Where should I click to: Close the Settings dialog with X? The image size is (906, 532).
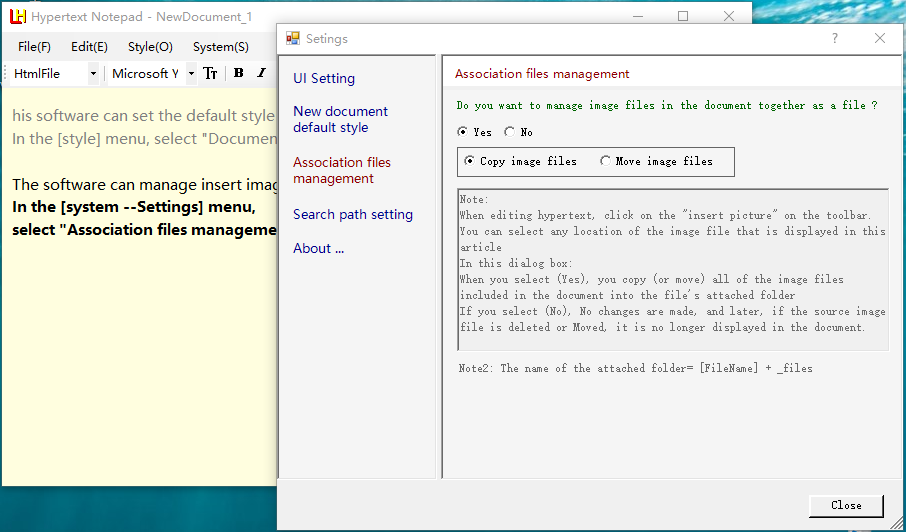tap(879, 38)
